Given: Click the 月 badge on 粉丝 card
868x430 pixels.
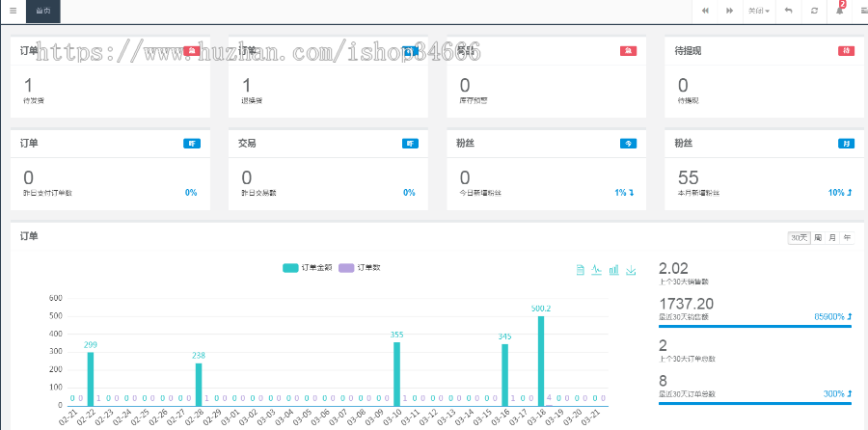Looking at the screenshot, I should (847, 144).
